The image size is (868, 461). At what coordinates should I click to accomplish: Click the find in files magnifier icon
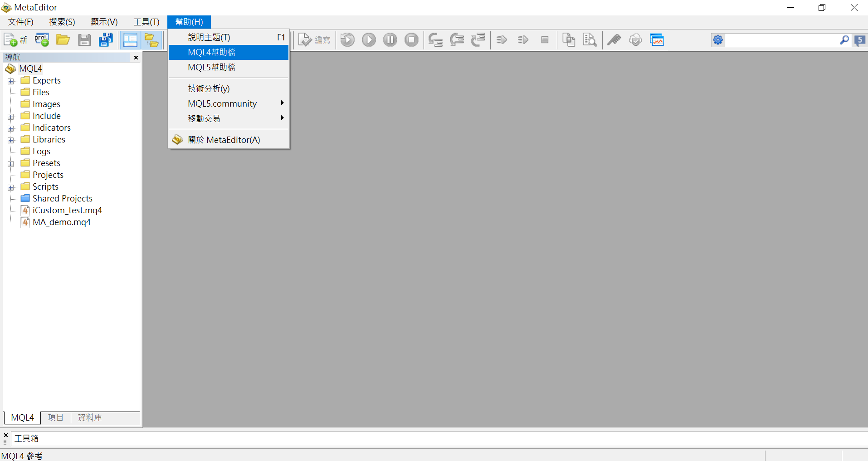pyautogui.click(x=590, y=40)
